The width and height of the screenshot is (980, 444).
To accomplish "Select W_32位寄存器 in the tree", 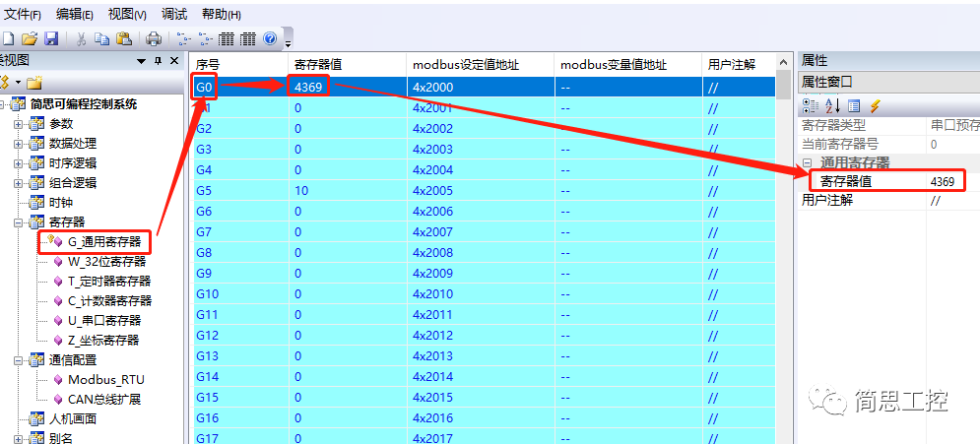I will pos(107,262).
